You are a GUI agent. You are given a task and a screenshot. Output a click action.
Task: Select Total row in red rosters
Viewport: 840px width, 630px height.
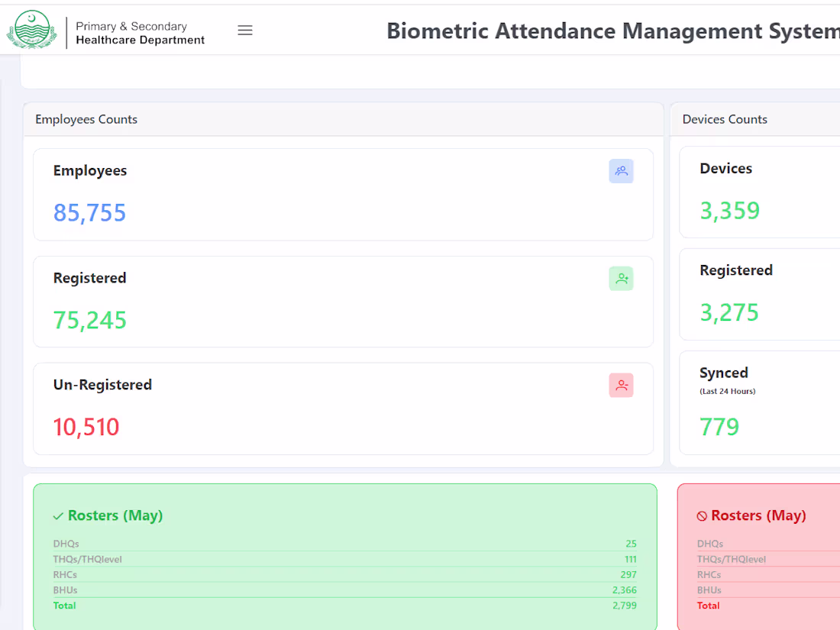(x=768, y=606)
